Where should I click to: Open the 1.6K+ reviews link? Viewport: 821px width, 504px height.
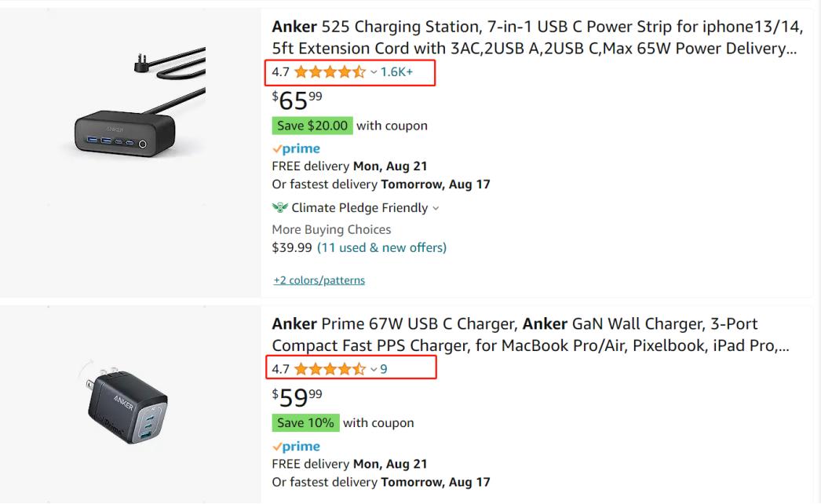[x=396, y=72]
